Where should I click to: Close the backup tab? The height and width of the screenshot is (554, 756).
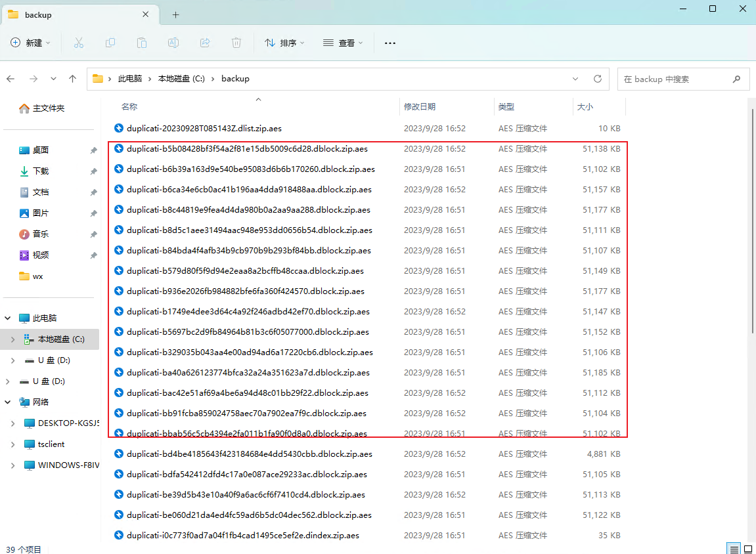(x=145, y=14)
